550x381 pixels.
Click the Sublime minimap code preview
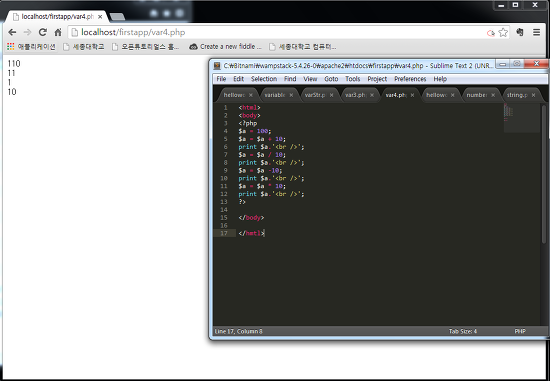522,118
